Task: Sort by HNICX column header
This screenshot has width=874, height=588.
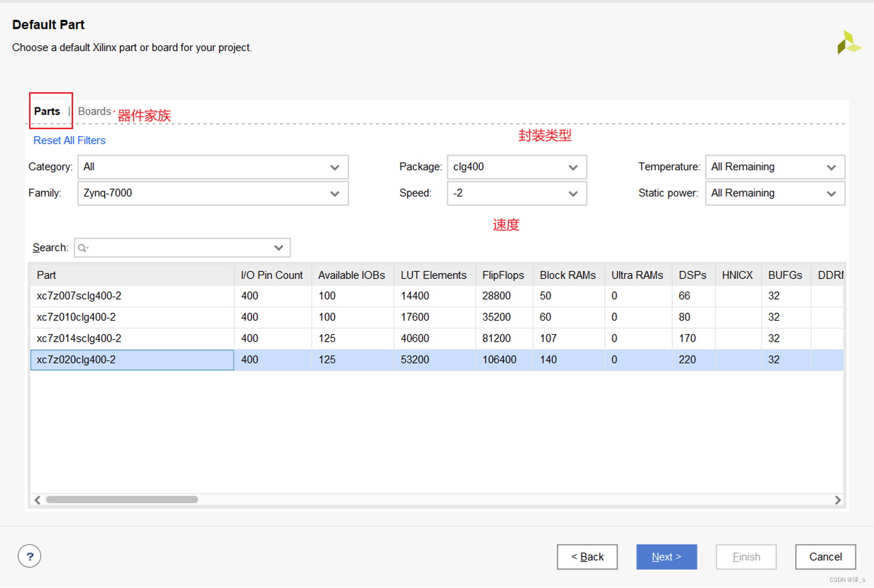Action: click(738, 275)
